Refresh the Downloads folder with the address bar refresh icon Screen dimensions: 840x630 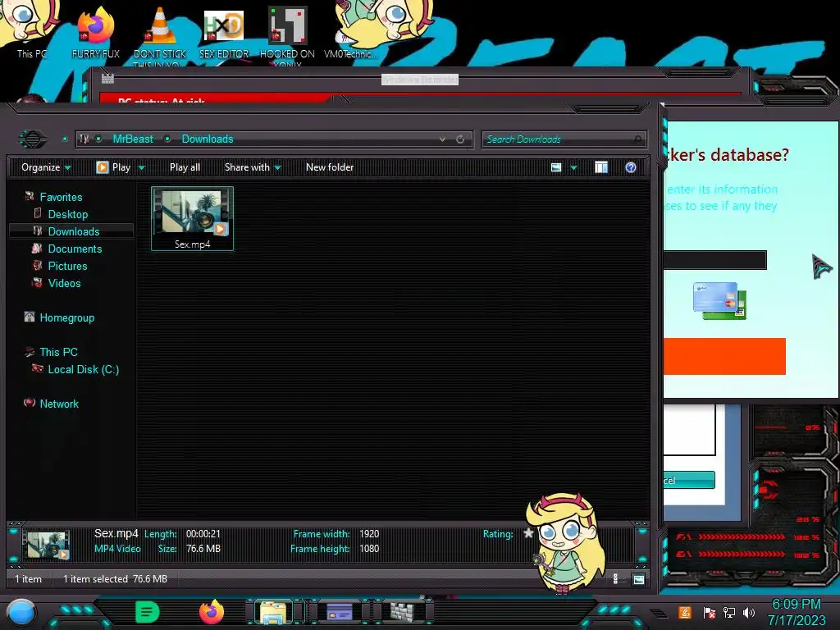click(460, 139)
